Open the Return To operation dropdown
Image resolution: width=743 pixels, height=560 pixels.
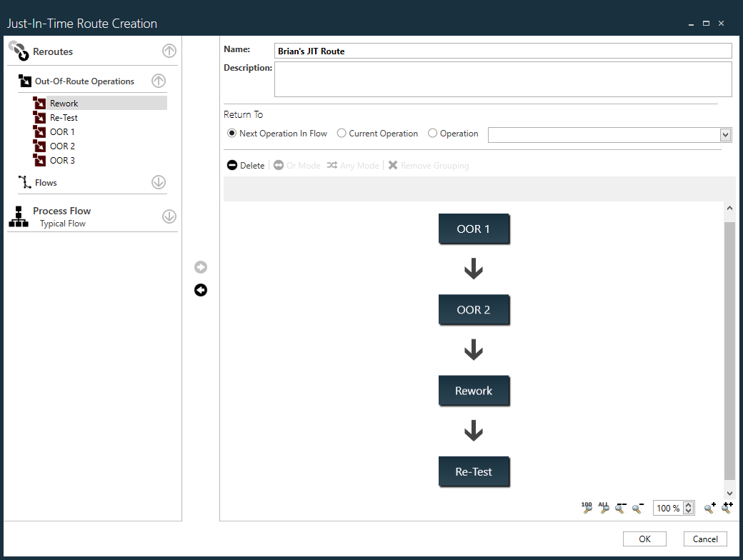click(725, 134)
